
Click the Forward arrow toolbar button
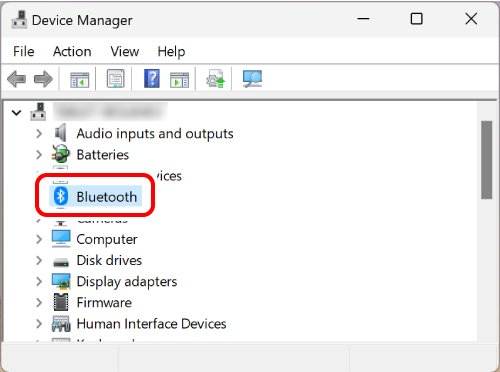click(43, 79)
